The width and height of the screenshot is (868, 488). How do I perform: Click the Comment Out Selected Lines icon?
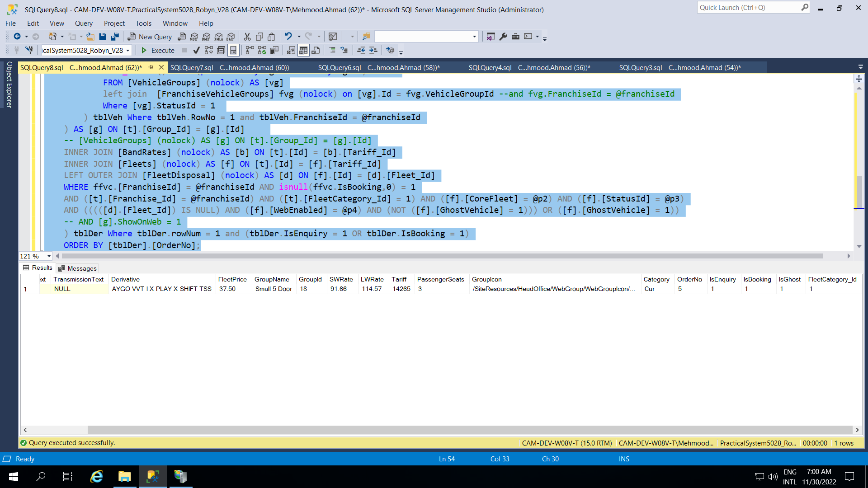click(333, 50)
